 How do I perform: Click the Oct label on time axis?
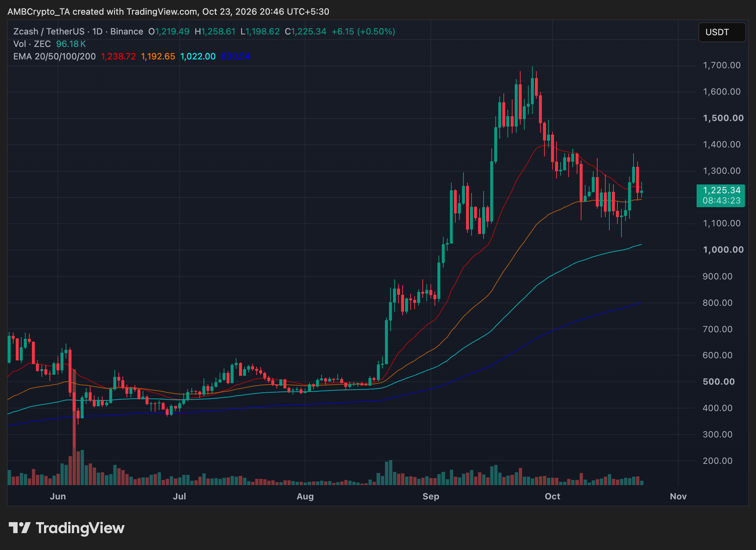click(x=553, y=496)
